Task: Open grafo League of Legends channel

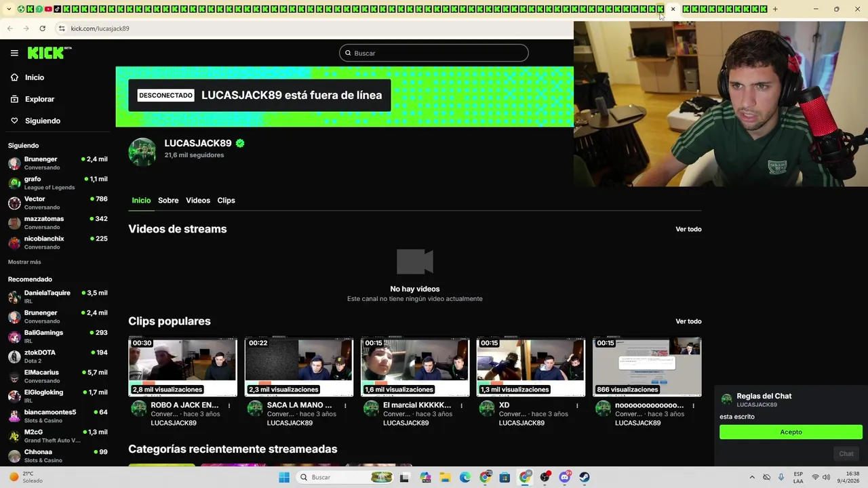Action: (58, 183)
